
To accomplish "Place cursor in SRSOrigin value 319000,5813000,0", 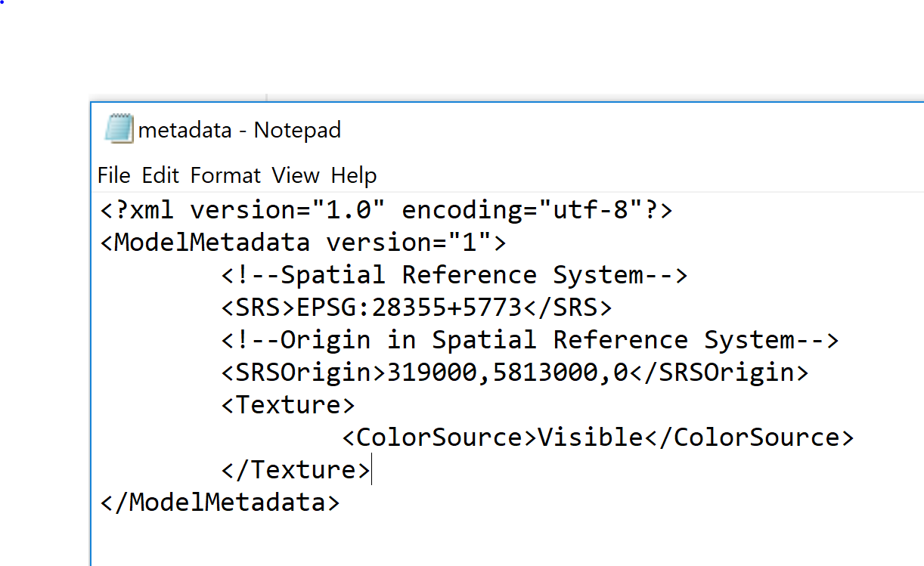I will 507,373.
